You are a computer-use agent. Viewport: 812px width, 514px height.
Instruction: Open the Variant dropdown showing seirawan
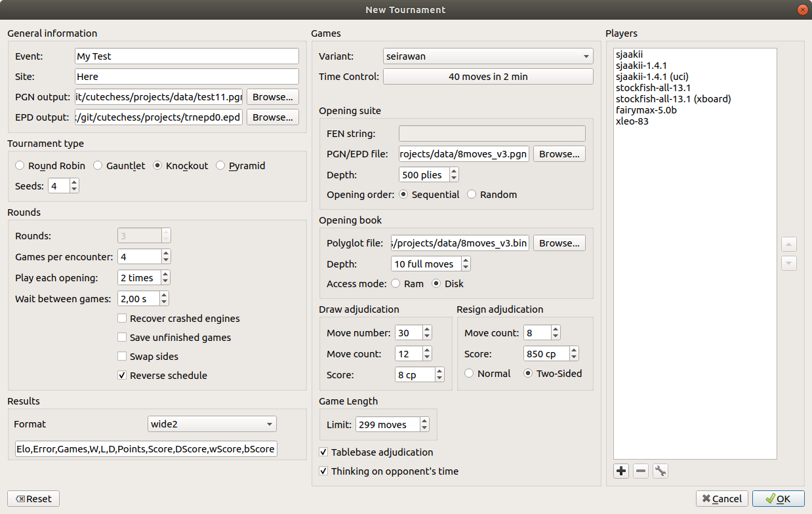click(488, 56)
